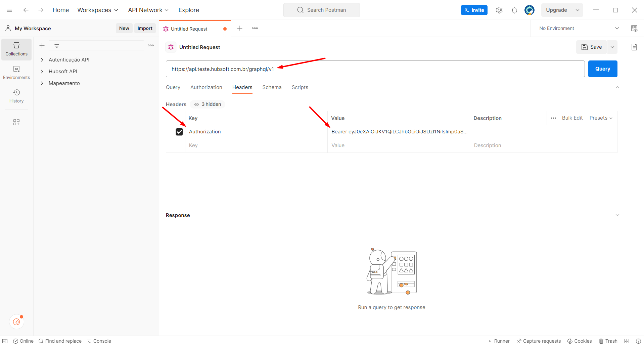644x344 pixels.
Task: Open headers table three-dot options
Action: click(x=554, y=118)
